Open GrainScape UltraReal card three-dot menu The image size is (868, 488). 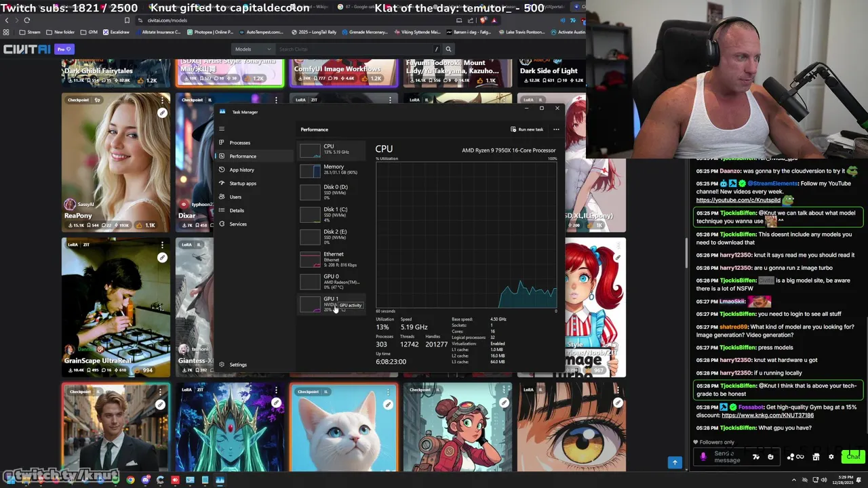click(x=162, y=245)
